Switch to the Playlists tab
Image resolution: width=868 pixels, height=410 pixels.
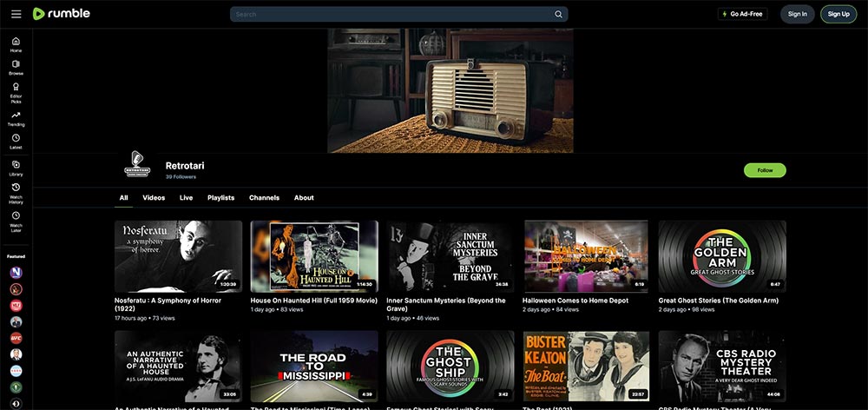point(220,198)
